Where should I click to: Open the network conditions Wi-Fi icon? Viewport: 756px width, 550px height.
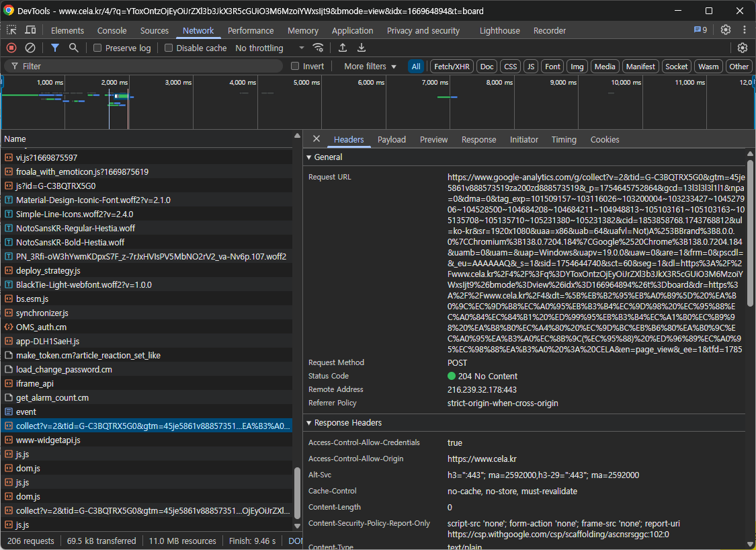coord(319,48)
